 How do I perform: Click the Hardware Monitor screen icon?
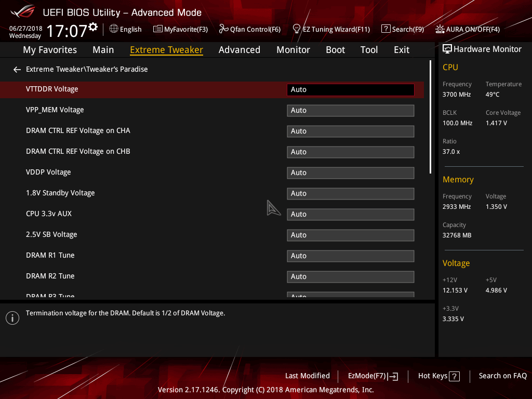coord(447,49)
